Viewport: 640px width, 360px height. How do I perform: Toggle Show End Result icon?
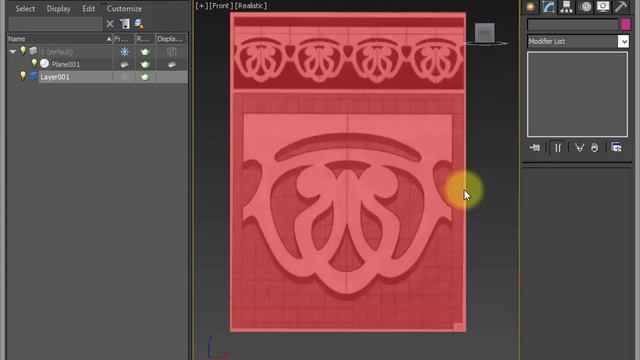[558, 147]
